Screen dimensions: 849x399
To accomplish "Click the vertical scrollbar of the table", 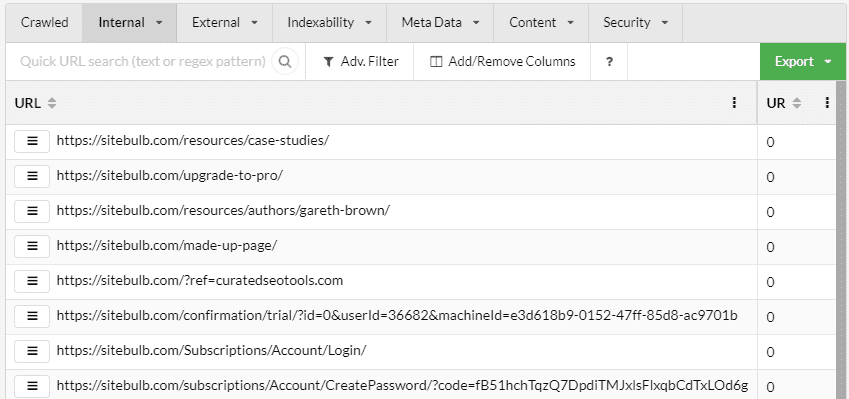I will [840, 240].
